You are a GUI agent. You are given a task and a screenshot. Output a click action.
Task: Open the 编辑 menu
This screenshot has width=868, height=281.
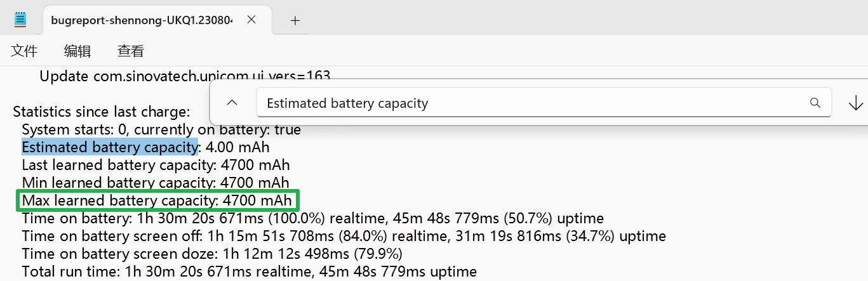(x=77, y=51)
